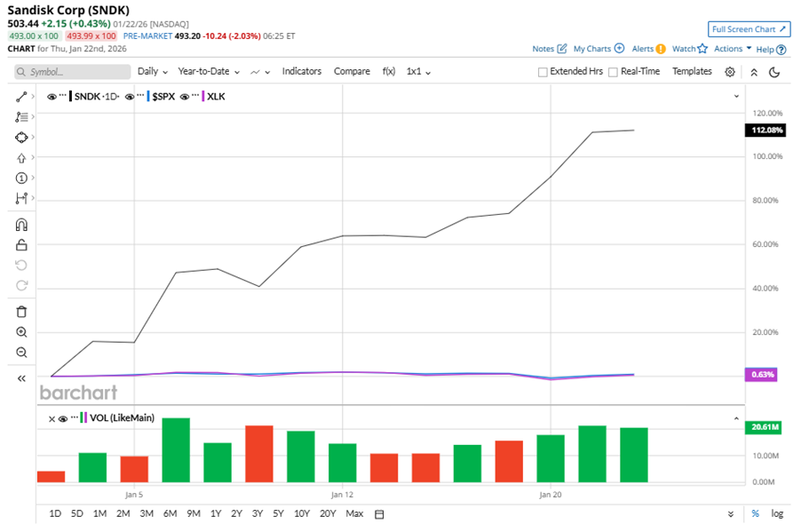Open the Compare menu

coord(352,72)
